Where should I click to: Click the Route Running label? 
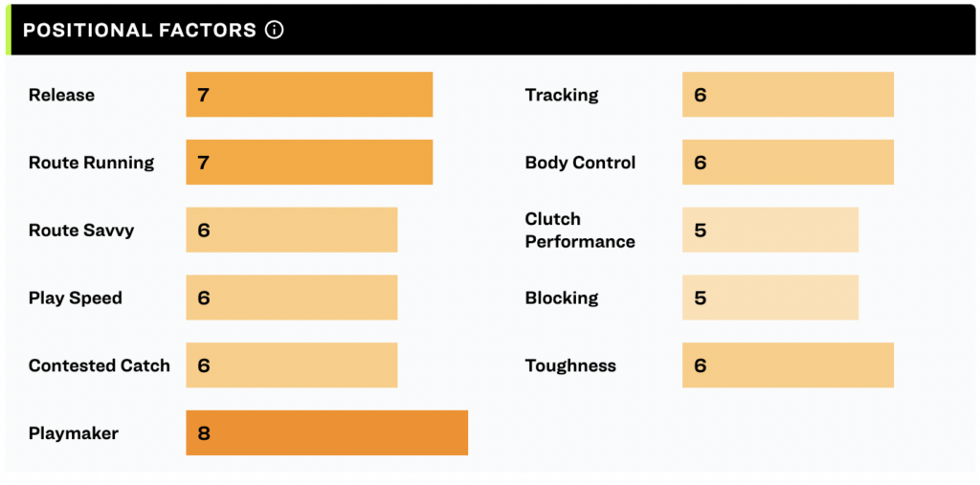click(x=91, y=163)
